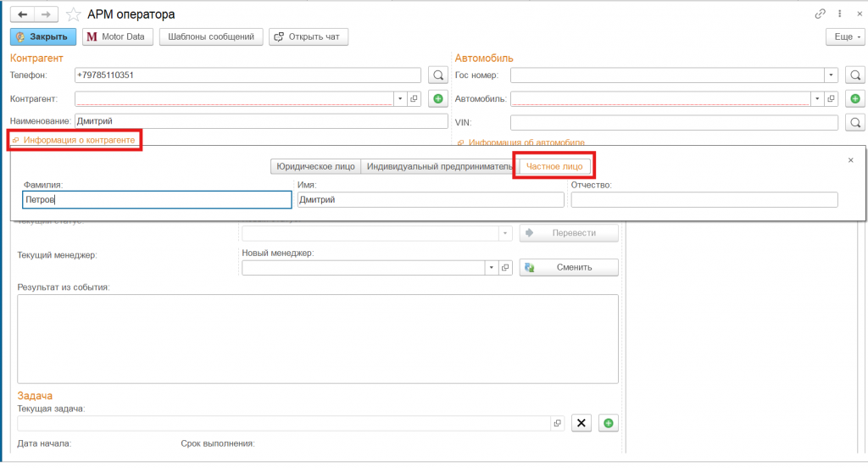
Task: Open the Новый менеджер dropdown
Action: point(491,267)
